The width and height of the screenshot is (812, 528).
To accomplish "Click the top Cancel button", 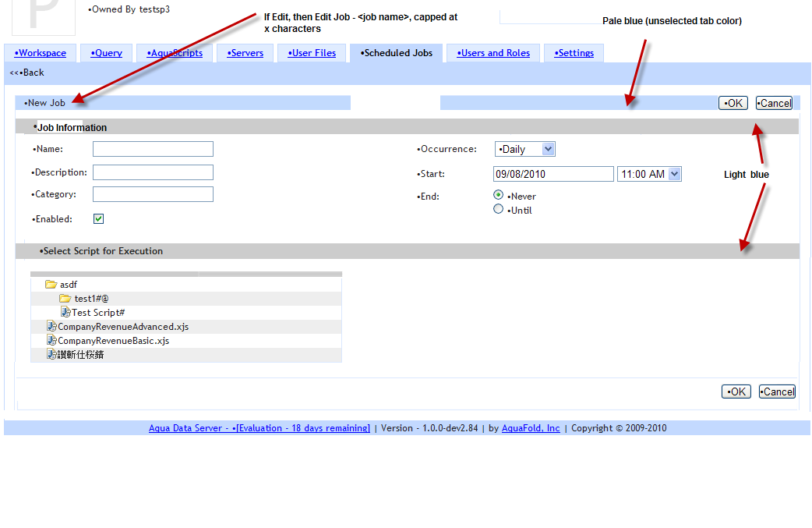I will coord(774,103).
